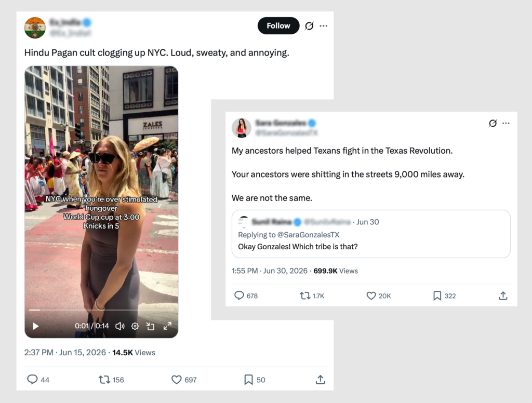Open more options on Texas Revolution tweet
This screenshot has height=403, width=532.
tap(506, 123)
